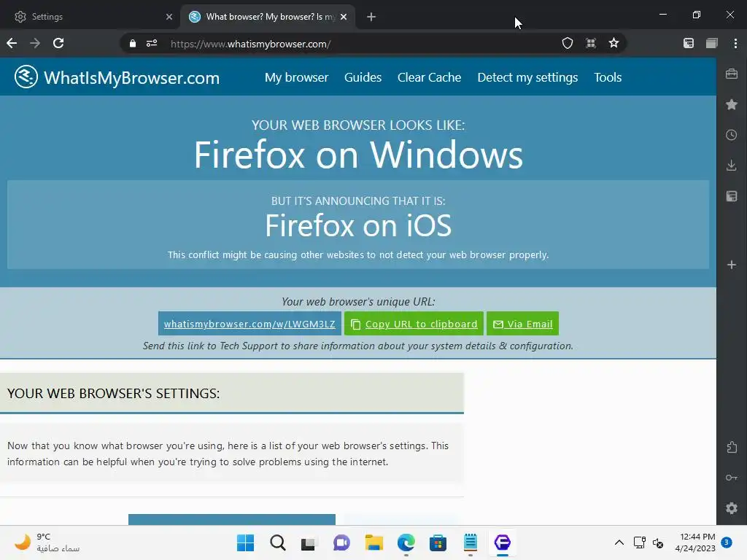Open Notepad from the taskbar
The width and height of the screenshot is (747, 560).
tap(471, 542)
